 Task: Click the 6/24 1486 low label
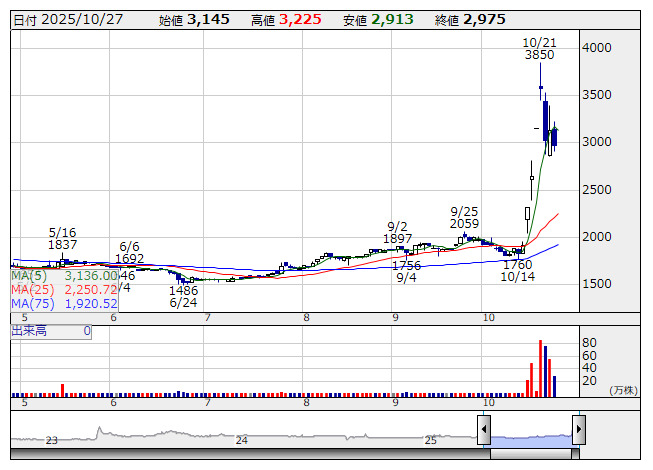(183, 296)
